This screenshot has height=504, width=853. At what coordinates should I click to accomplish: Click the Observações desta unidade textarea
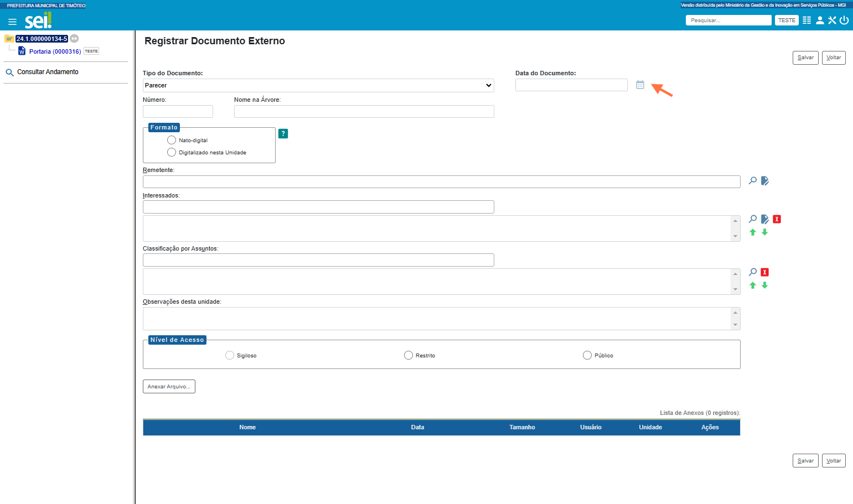pos(441,319)
